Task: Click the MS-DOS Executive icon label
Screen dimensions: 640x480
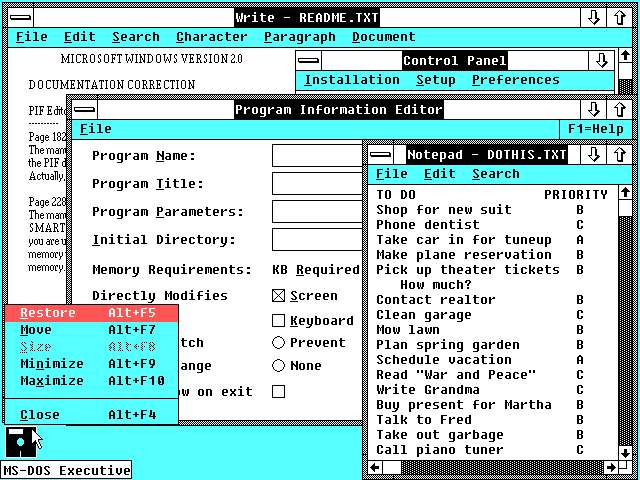Action: tap(66, 470)
